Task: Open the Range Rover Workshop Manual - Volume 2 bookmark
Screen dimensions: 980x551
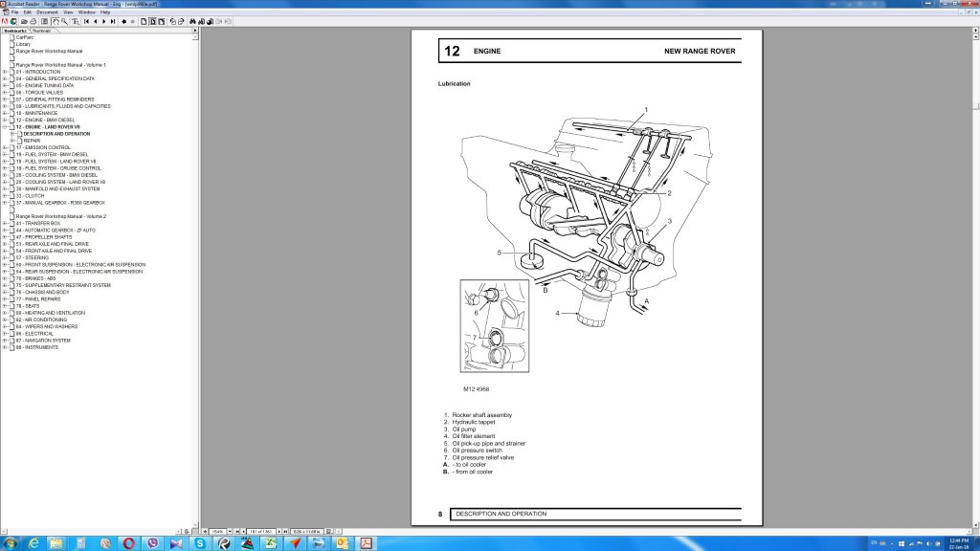Action: (x=60, y=216)
